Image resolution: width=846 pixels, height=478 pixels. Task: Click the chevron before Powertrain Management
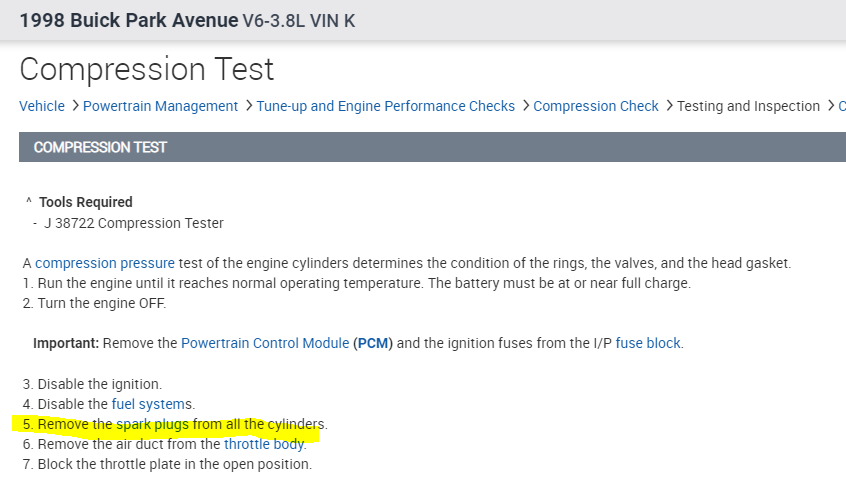74,106
